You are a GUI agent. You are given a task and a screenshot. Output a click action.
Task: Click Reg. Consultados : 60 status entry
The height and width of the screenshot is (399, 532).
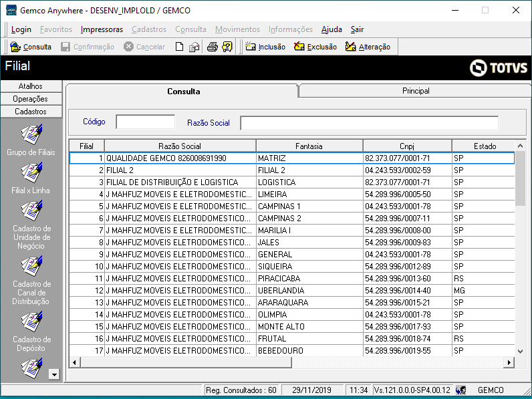[241, 390]
